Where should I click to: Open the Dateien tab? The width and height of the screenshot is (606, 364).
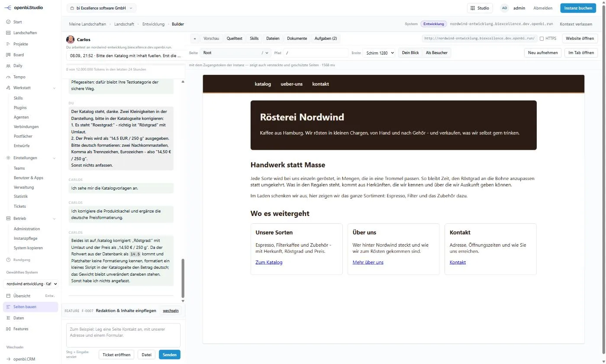(x=273, y=39)
